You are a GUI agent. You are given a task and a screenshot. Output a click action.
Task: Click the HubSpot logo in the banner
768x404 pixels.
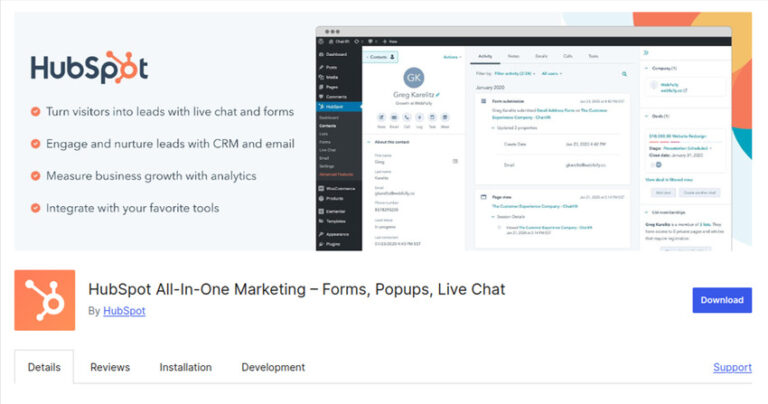tap(89, 67)
